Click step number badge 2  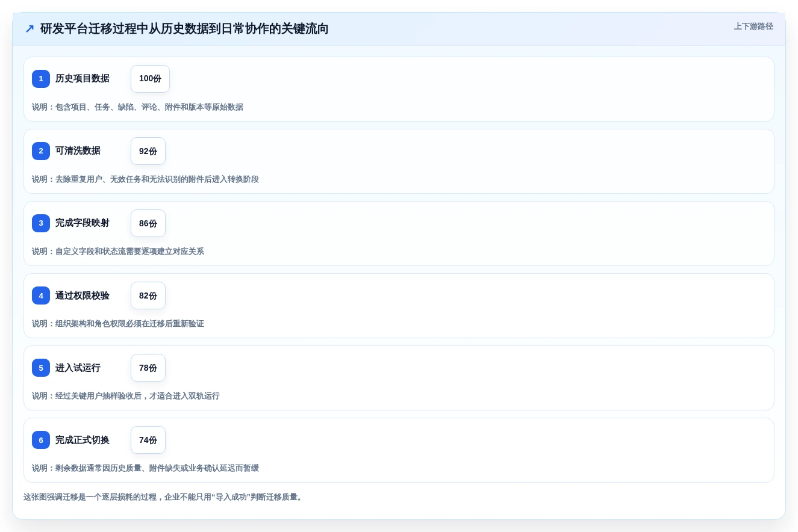click(x=41, y=151)
